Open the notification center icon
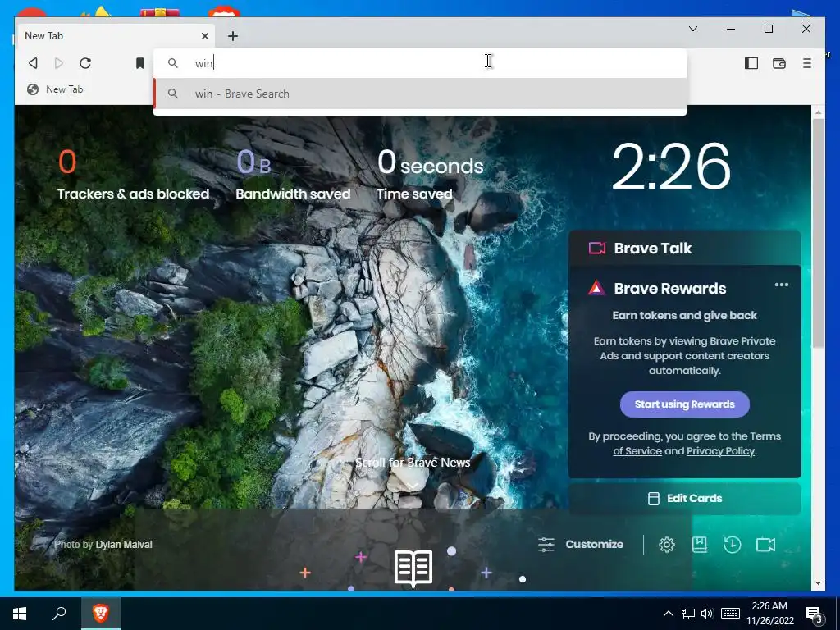The width and height of the screenshot is (840, 630). pyautogui.click(x=815, y=614)
